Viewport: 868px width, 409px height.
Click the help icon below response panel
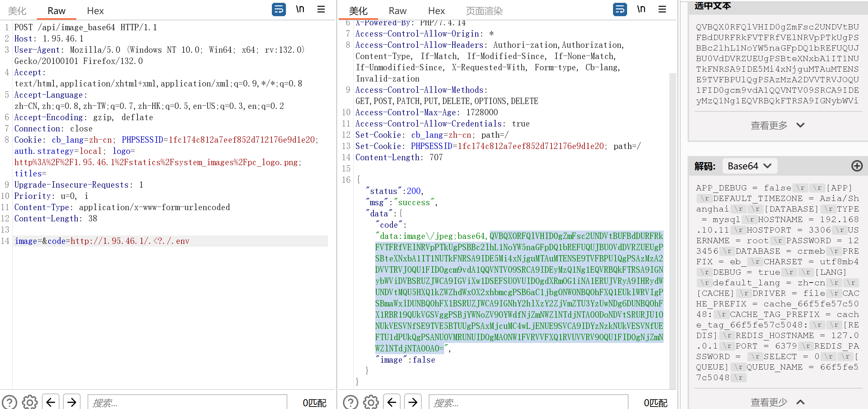click(x=350, y=402)
